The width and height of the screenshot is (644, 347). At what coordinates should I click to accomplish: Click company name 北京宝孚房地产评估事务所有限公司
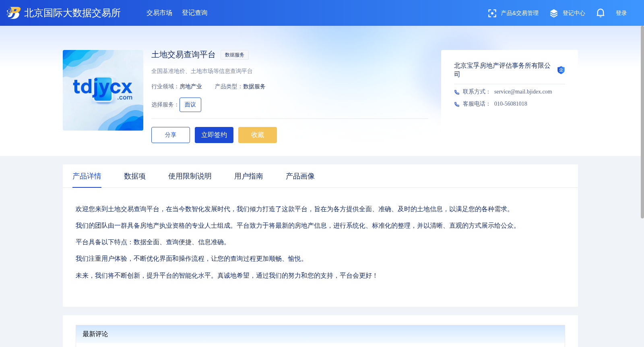502,70
